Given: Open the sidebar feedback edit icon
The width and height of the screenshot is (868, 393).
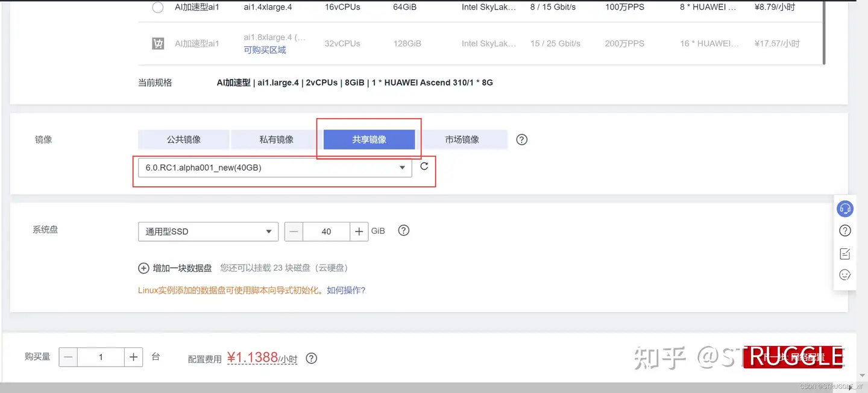Looking at the screenshot, I should tap(845, 253).
